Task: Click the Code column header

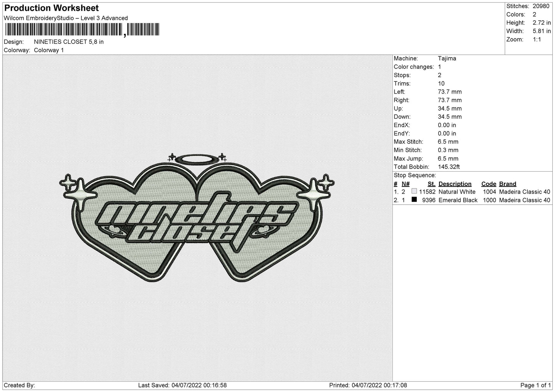Action: coord(489,184)
